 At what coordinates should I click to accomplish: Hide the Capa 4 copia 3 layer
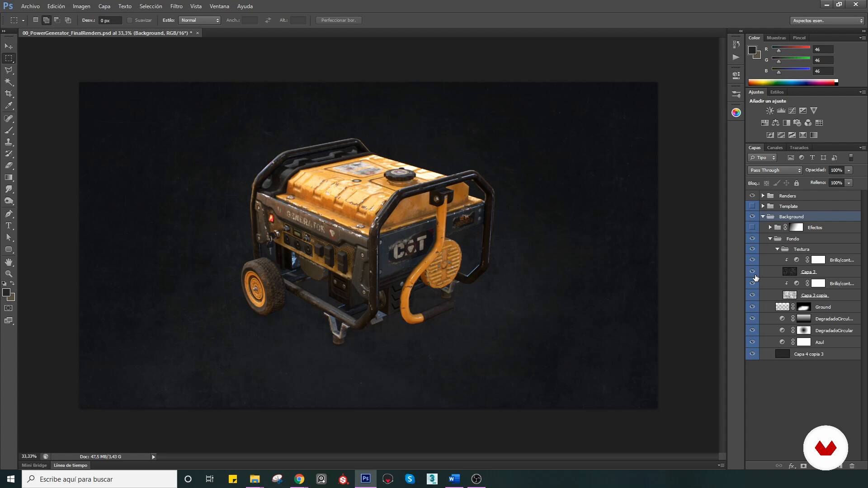[752, 354]
